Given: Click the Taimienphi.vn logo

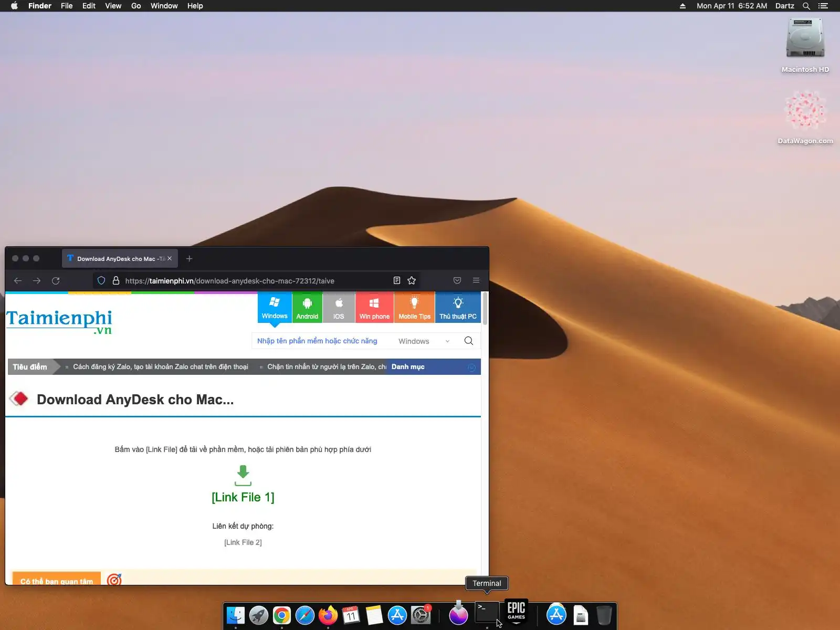Looking at the screenshot, I should 59,321.
